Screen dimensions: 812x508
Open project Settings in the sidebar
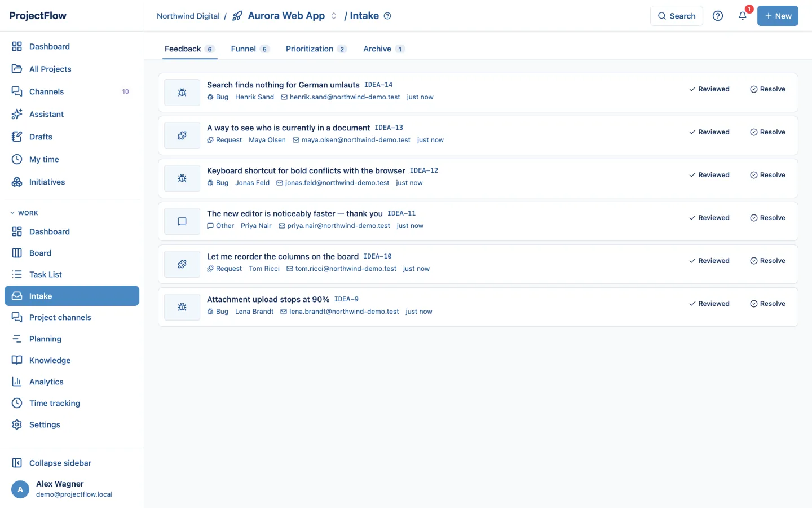(x=72, y=424)
